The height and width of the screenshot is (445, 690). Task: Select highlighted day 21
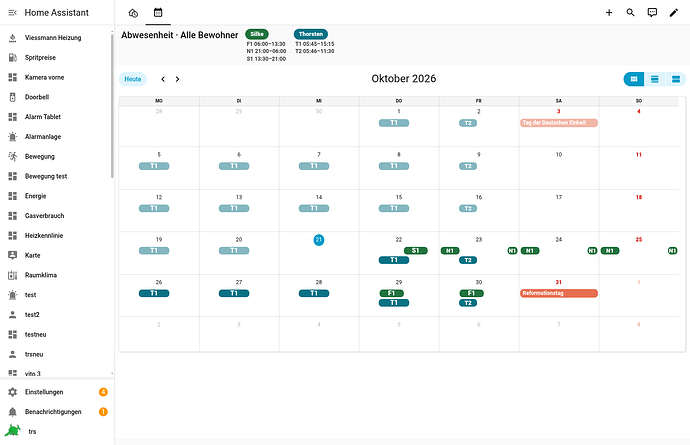click(319, 240)
